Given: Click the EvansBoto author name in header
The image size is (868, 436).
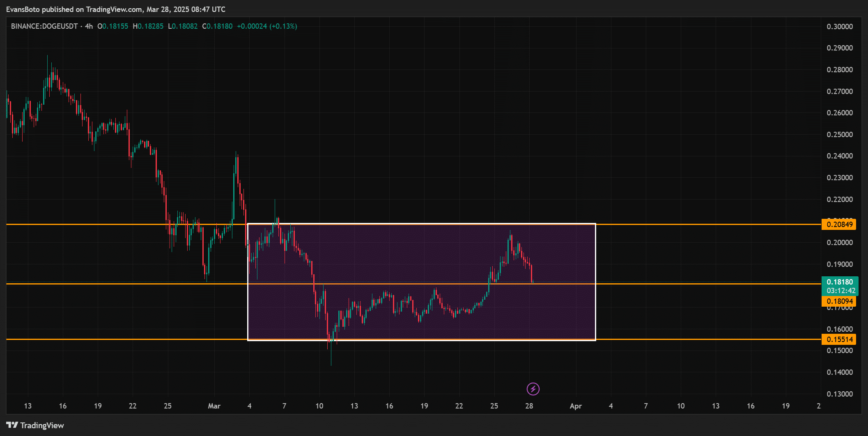Looking at the screenshot, I should click(x=23, y=9).
